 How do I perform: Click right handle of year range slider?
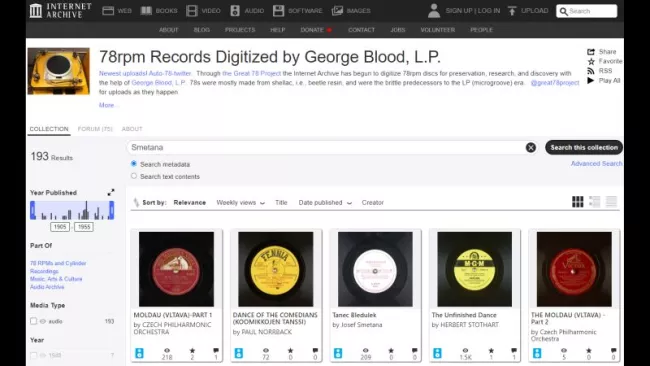pos(111,210)
